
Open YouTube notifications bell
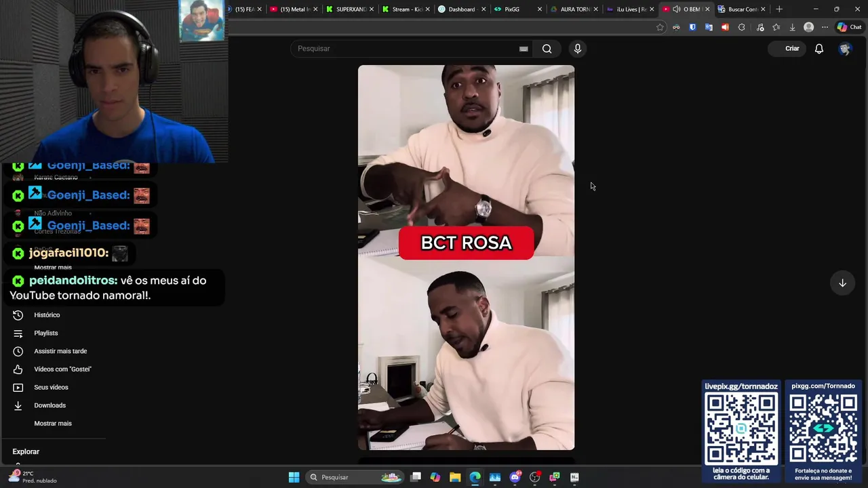pyautogui.click(x=819, y=49)
